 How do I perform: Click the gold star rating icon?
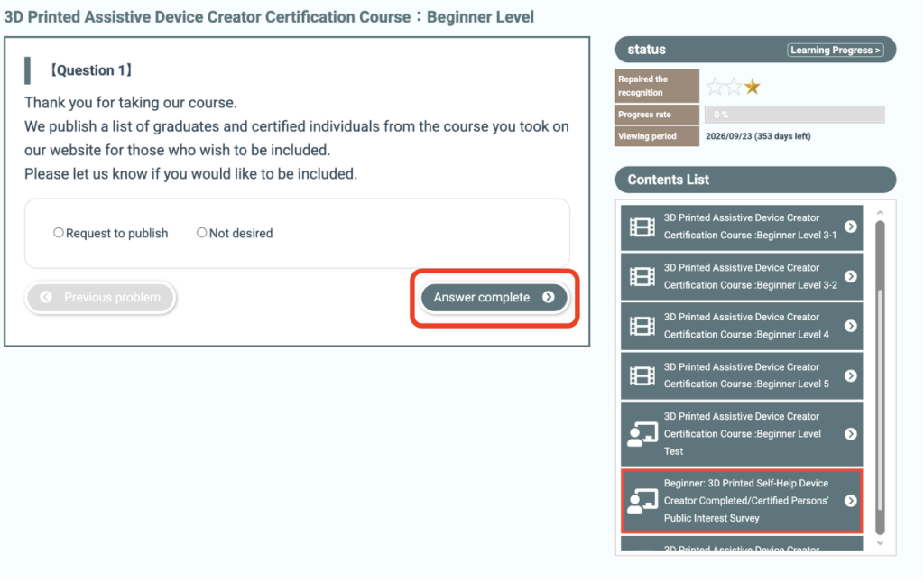coord(753,87)
